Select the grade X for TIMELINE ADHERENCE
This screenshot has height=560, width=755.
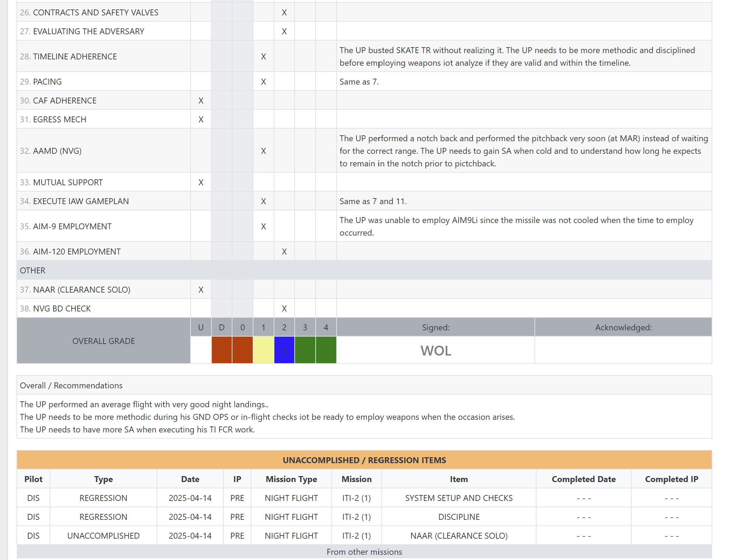click(x=263, y=56)
